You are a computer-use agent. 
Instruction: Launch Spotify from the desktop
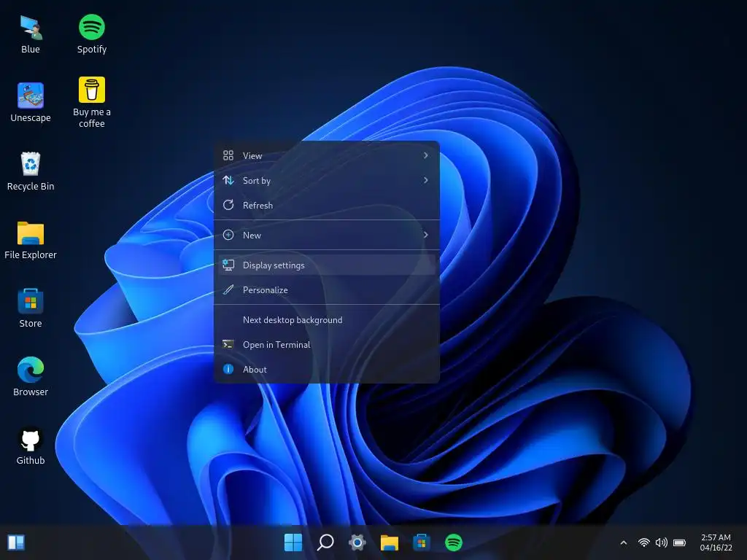[x=91, y=34]
